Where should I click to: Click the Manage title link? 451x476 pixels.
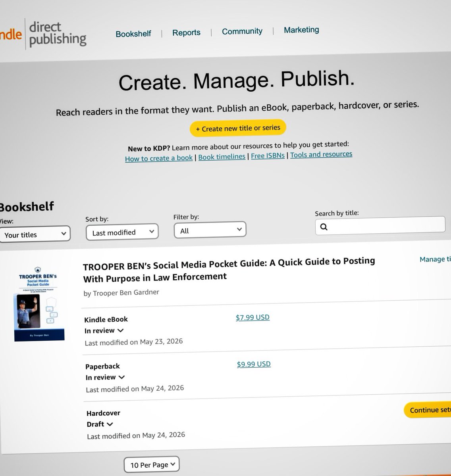click(435, 259)
